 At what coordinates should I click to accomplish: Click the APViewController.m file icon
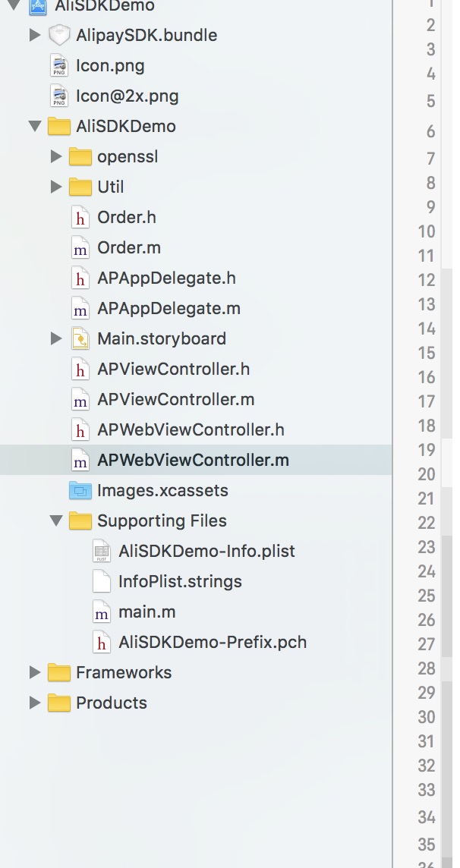click(x=80, y=400)
